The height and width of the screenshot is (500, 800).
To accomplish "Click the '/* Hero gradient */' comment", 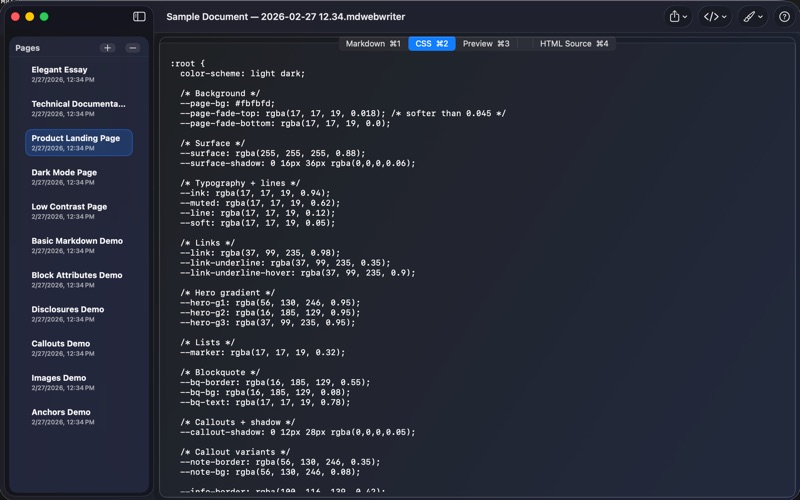I will click(x=228, y=293).
